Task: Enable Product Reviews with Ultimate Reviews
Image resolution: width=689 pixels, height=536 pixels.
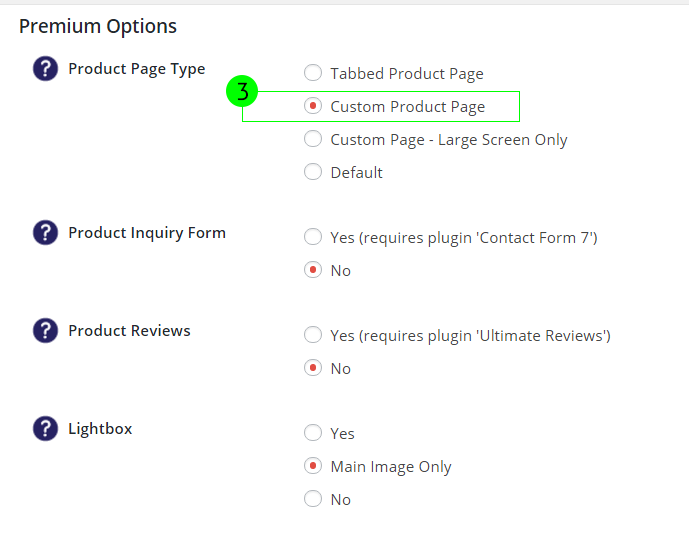Action: click(x=313, y=334)
